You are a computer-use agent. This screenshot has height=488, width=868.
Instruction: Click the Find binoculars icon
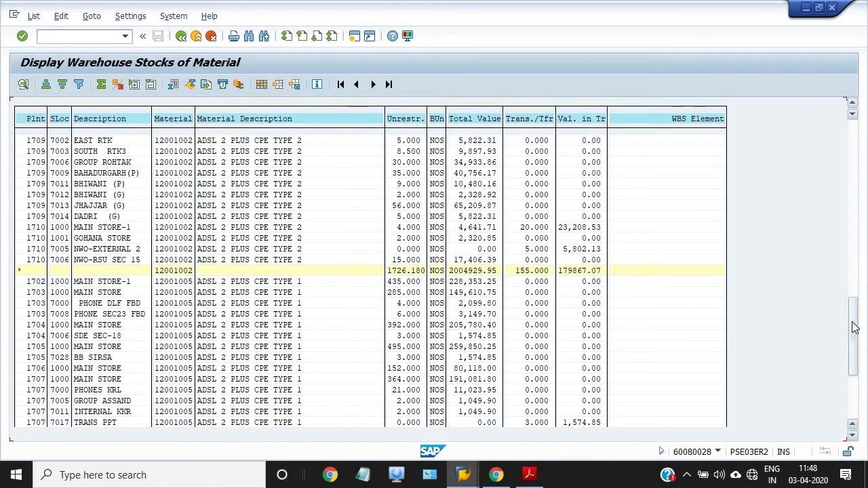click(x=249, y=36)
